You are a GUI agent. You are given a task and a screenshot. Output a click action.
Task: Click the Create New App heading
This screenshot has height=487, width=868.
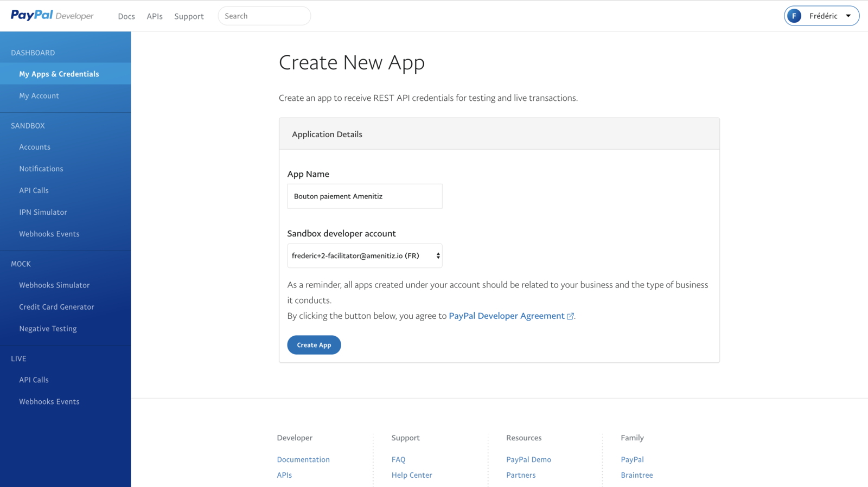coord(352,63)
